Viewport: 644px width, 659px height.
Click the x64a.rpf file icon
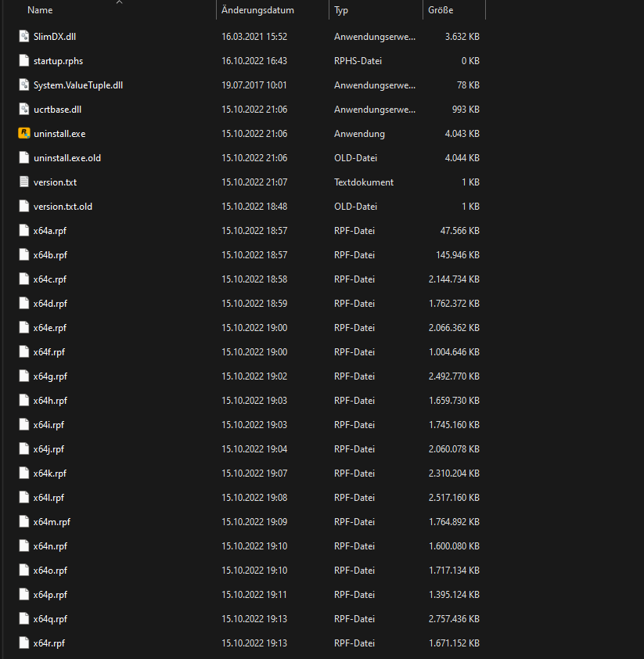pyautogui.click(x=23, y=231)
